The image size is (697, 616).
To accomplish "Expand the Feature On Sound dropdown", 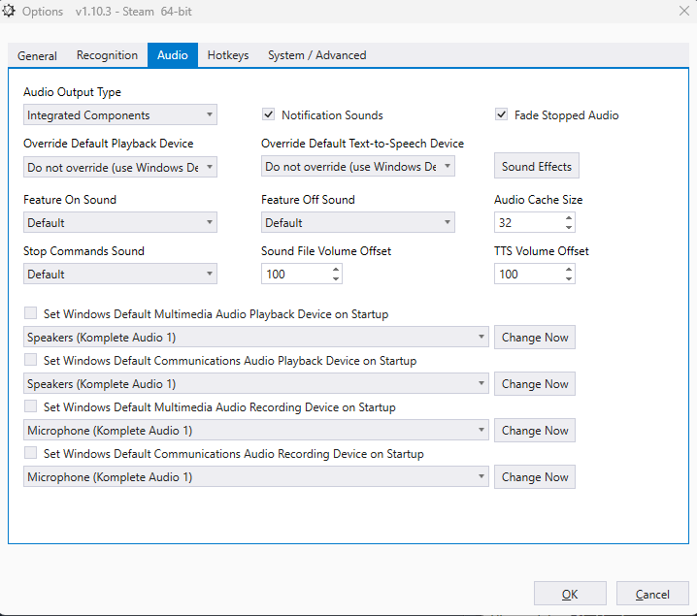I will 120,222.
